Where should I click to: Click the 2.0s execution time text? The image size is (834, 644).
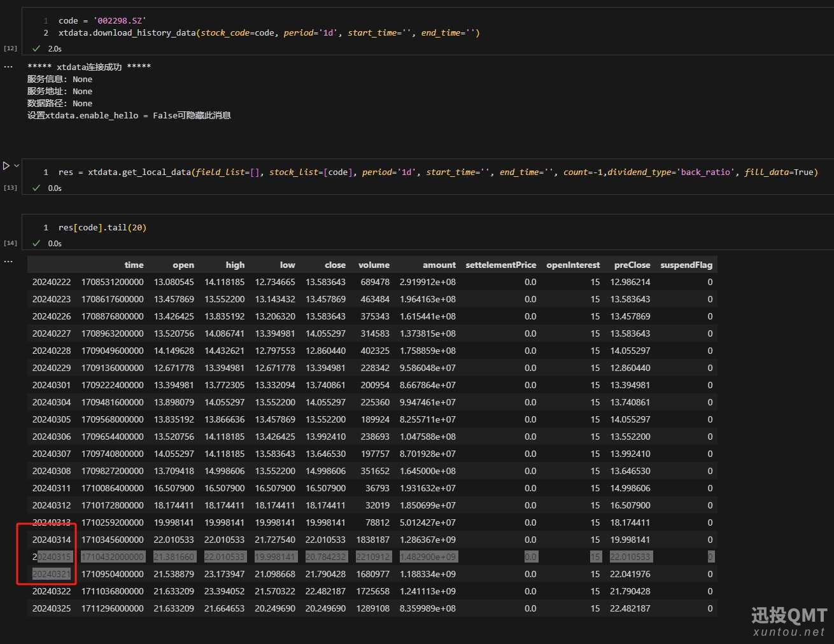coord(55,48)
